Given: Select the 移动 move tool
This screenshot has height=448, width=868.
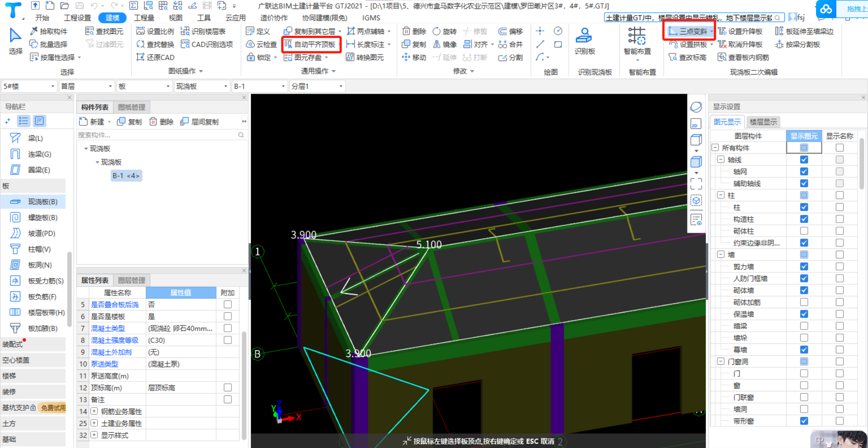Looking at the screenshot, I should click(414, 57).
